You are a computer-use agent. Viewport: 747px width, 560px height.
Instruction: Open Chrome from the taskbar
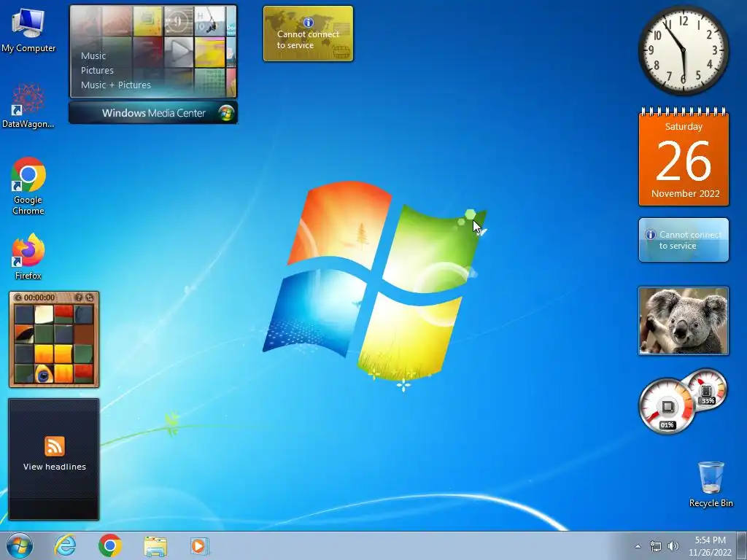(x=110, y=545)
